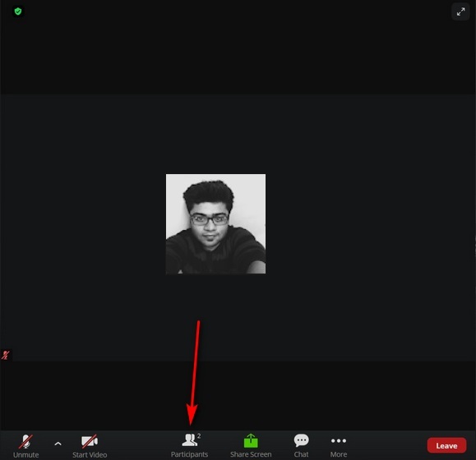The width and height of the screenshot is (476, 460).
Task: Click the Start Video text label
Action: [x=90, y=455]
